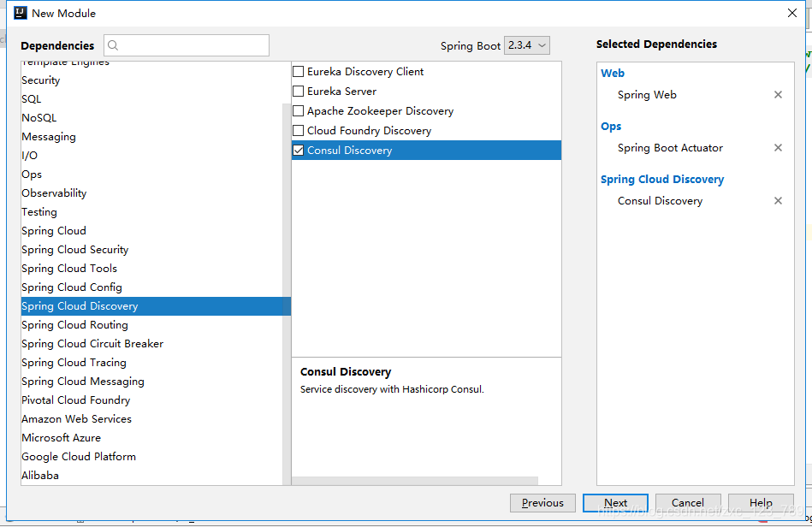Select Google Cloud Platform category
812x527 pixels.
coord(151,457)
